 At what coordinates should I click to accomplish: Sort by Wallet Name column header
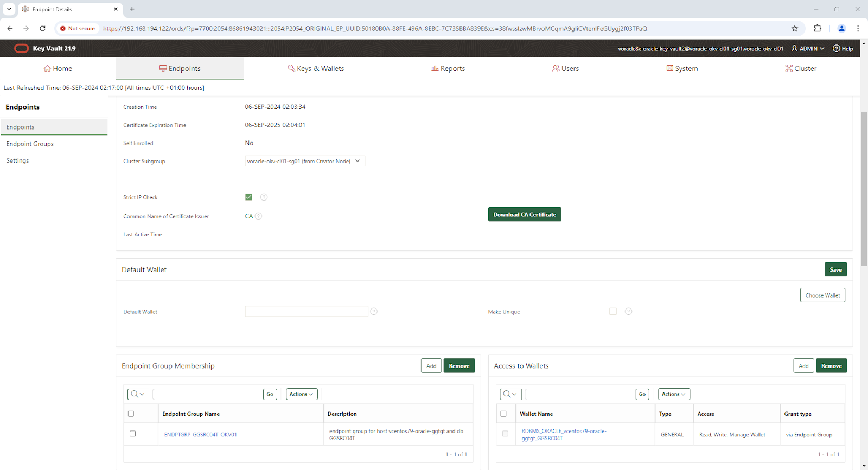(x=537, y=414)
